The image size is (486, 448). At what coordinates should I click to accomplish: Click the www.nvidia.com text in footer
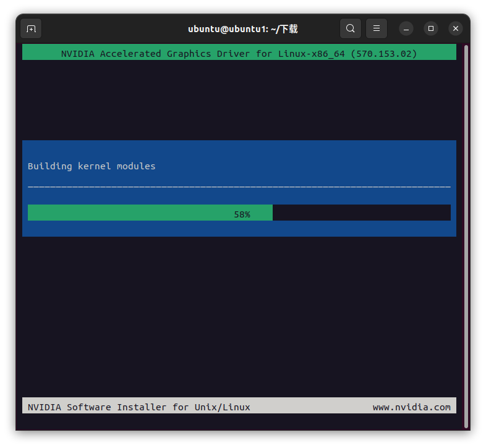(x=411, y=407)
